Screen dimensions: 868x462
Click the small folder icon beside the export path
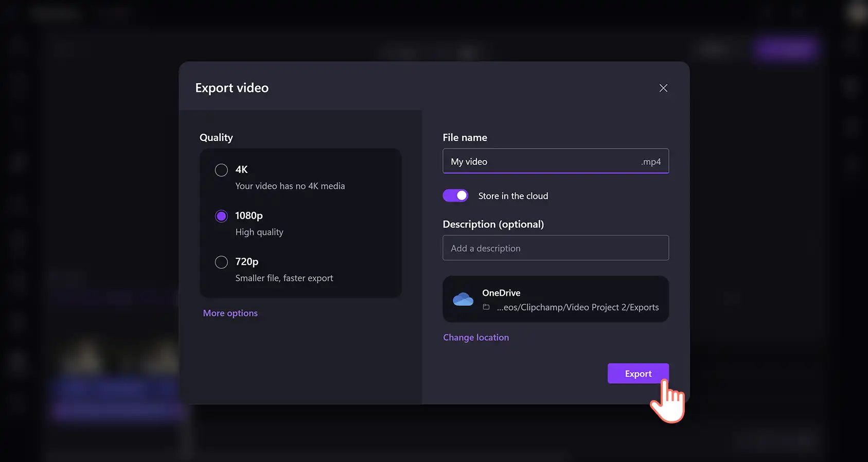pyautogui.click(x=486, y=307)
